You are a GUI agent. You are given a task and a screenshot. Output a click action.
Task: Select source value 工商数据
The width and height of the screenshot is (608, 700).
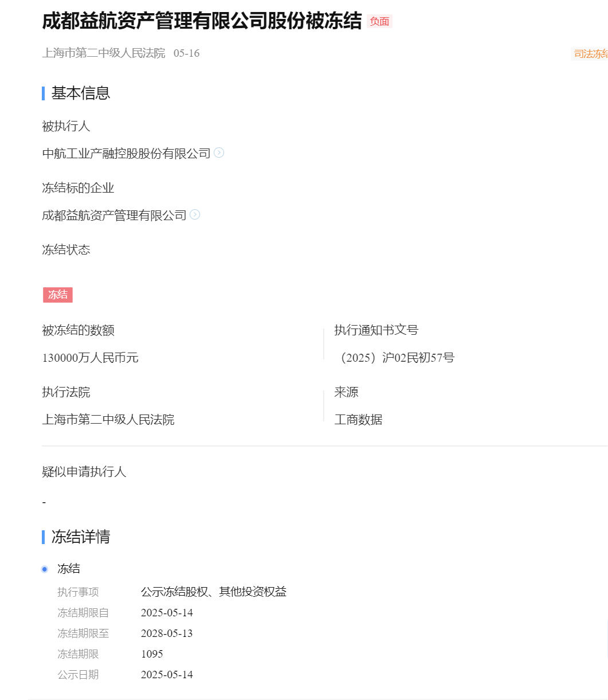coord(359,420)
